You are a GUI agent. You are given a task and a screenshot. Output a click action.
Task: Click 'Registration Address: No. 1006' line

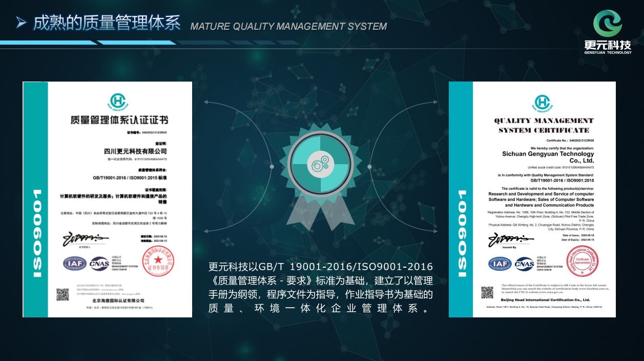tap(541, 212)
